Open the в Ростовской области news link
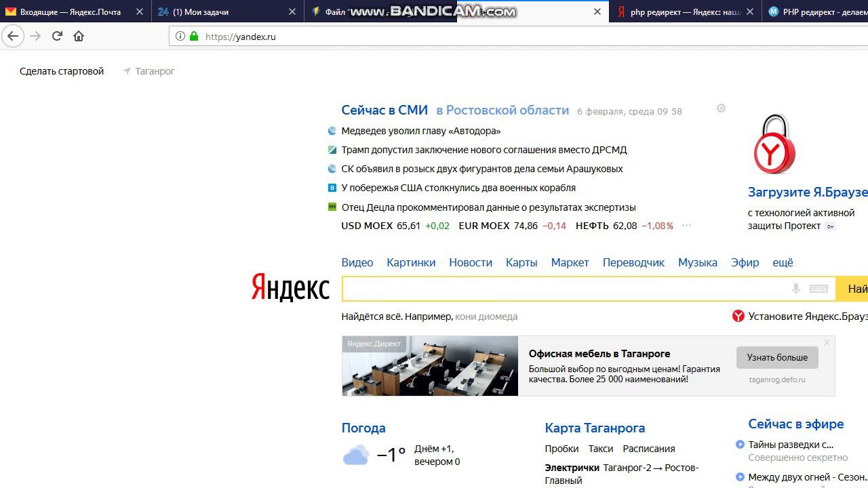The height and width of the screenshot is (488, 868). 502,110
